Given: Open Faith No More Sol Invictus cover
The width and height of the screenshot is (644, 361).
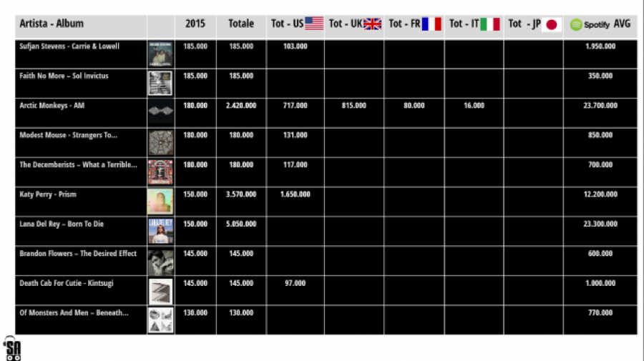Looking at the screenshot, I should point(160,83).
